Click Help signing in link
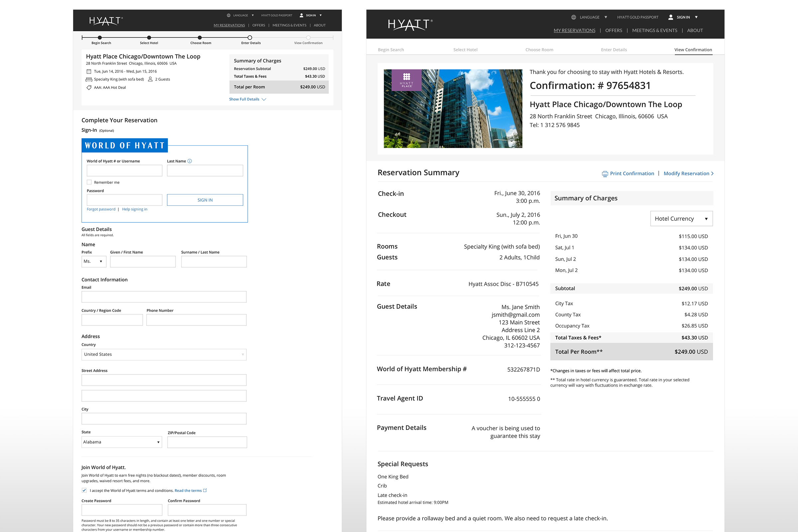Image resolution: width=798 pixels, height=532 pixels. click(x=135, y=209)
